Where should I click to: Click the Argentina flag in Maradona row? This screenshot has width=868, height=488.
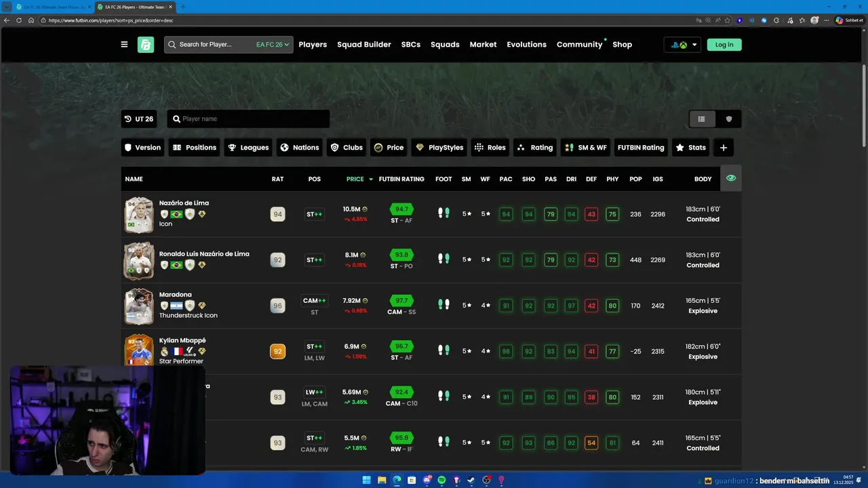tap(176, 306)
